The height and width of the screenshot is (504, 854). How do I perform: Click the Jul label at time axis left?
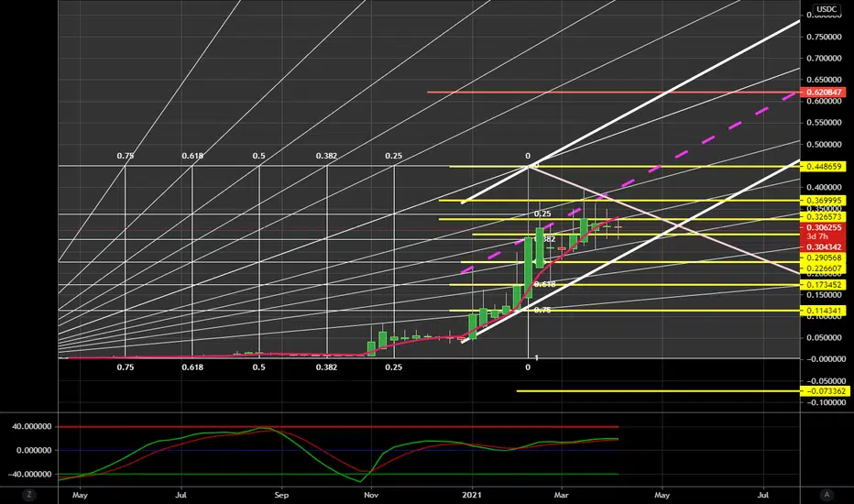pyautogui.click(x=181, y=495)
